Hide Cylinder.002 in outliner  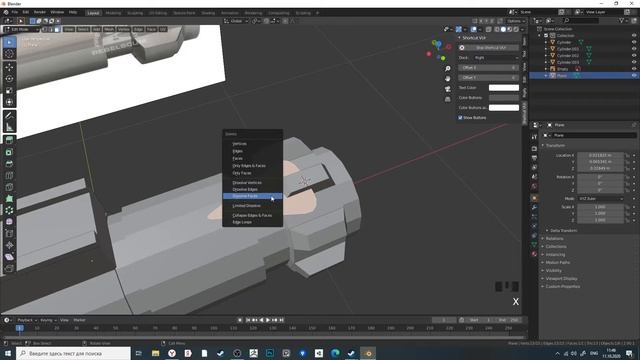click(634, 56)
